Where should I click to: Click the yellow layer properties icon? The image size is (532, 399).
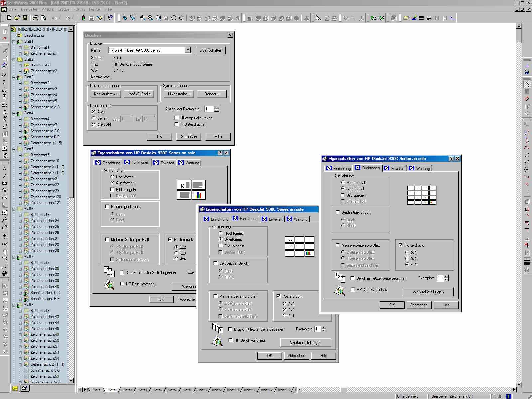tap(406, 18)
